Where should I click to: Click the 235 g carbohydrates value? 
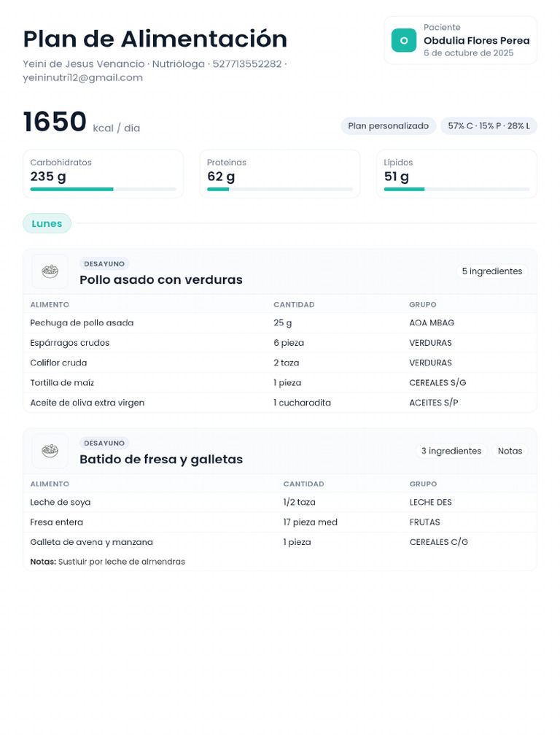48,177
